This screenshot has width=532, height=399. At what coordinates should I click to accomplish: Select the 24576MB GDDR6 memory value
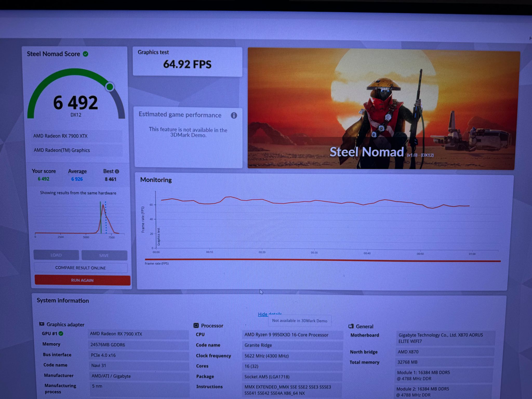108,345
